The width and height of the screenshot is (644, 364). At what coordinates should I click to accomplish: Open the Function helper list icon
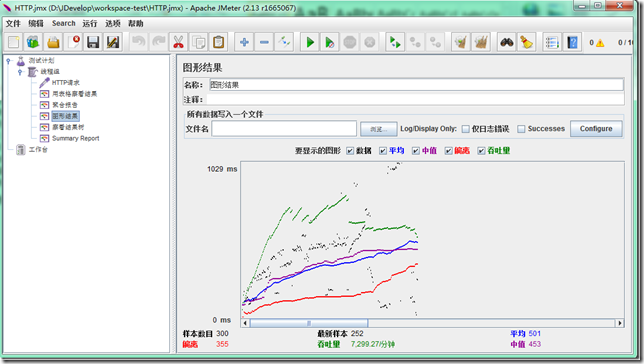552,42
